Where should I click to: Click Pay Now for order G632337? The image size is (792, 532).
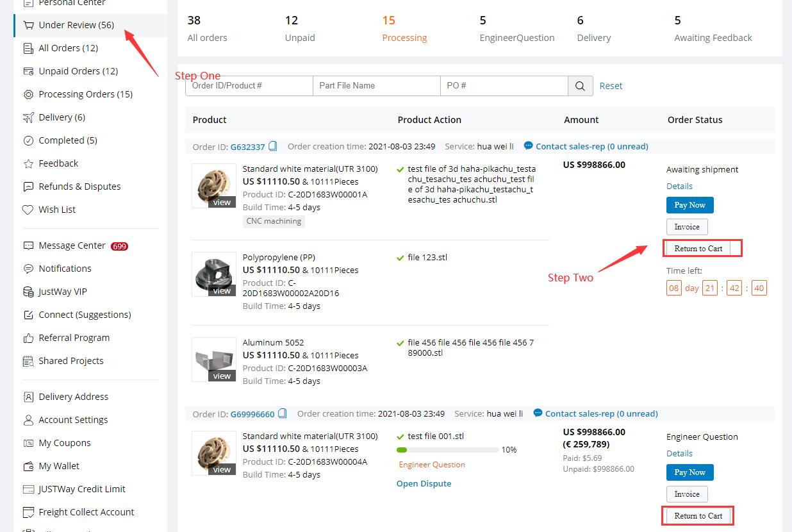coord(690,205)
